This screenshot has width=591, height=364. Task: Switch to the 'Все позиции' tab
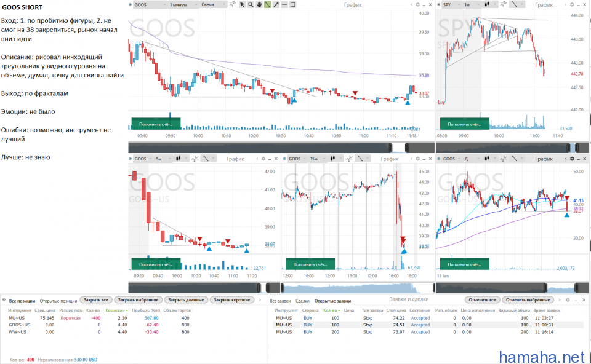(22, 301)
